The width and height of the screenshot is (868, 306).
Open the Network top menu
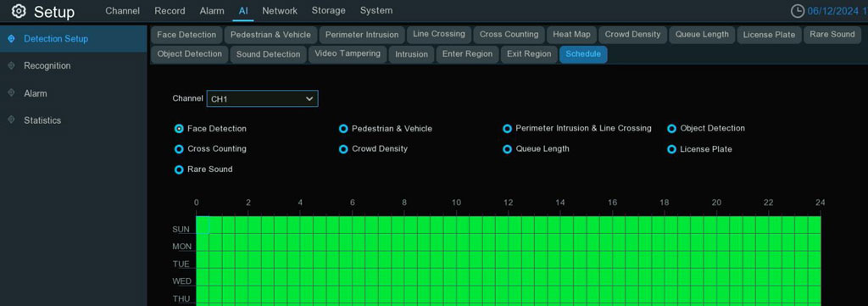280,10
